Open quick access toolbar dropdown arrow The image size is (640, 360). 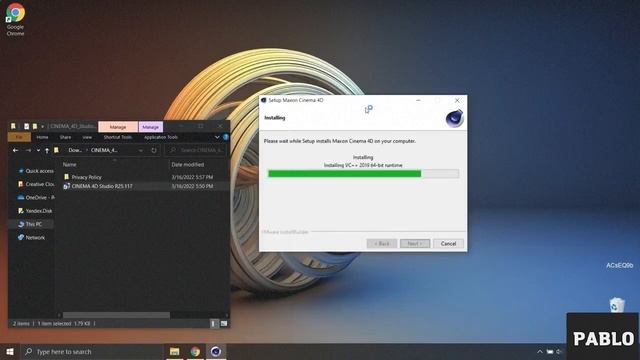pos(42,127)
